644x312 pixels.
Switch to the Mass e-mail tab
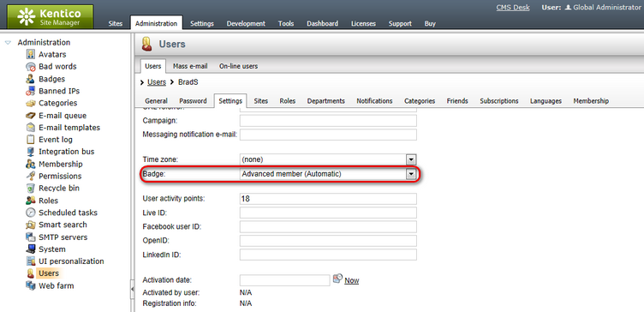click(x=190, y=66)
